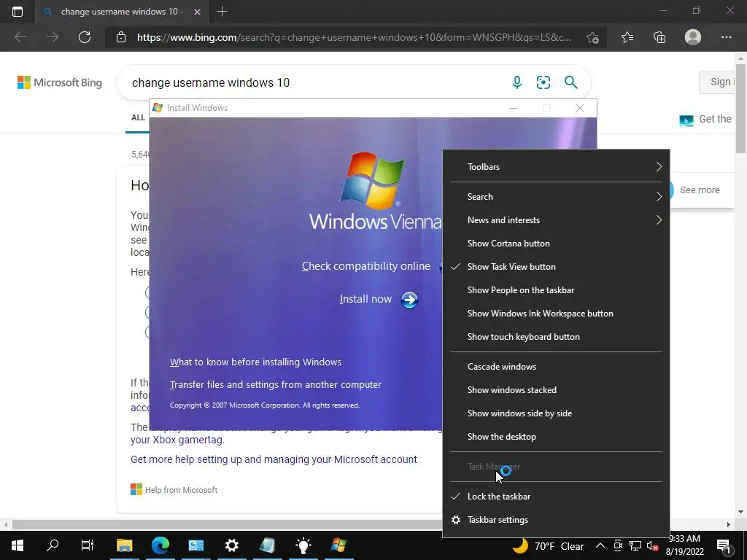Open Taskbar settings
This screenshot has width=747, height=560.
(x=556, y=519)
